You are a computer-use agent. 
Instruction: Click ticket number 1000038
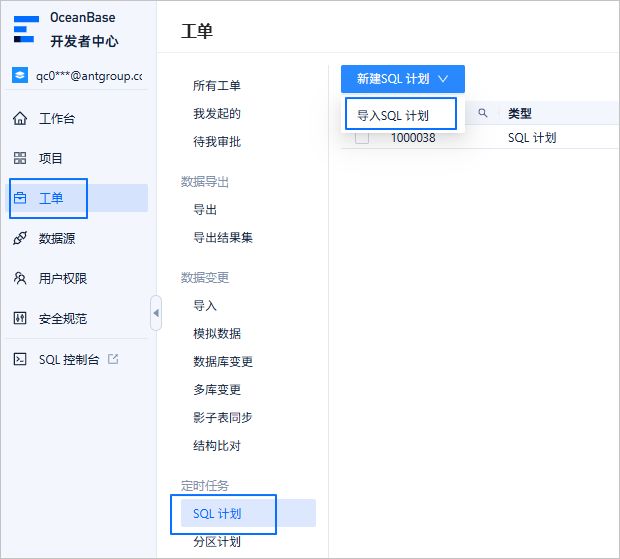413,138
